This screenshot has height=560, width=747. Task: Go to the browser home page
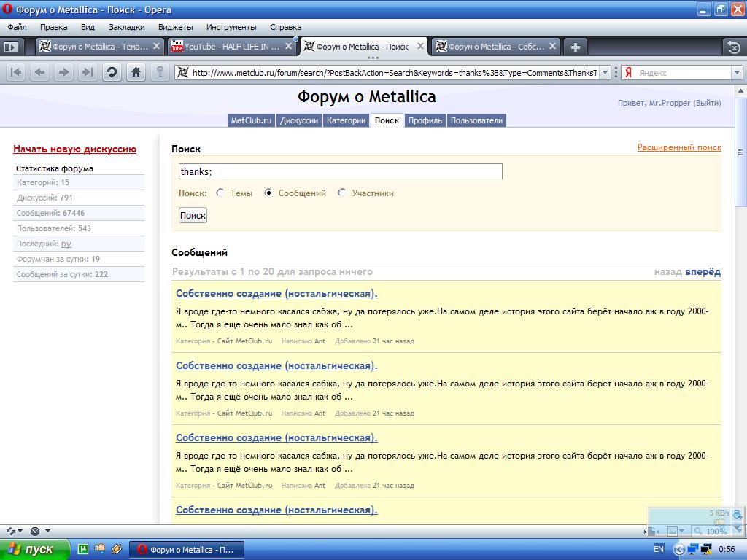[x=136, y=72]
